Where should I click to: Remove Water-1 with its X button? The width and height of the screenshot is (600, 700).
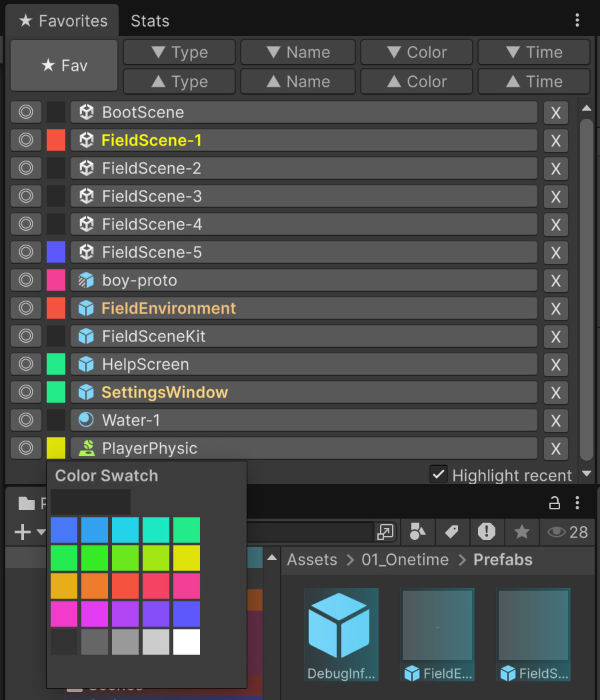555,421
